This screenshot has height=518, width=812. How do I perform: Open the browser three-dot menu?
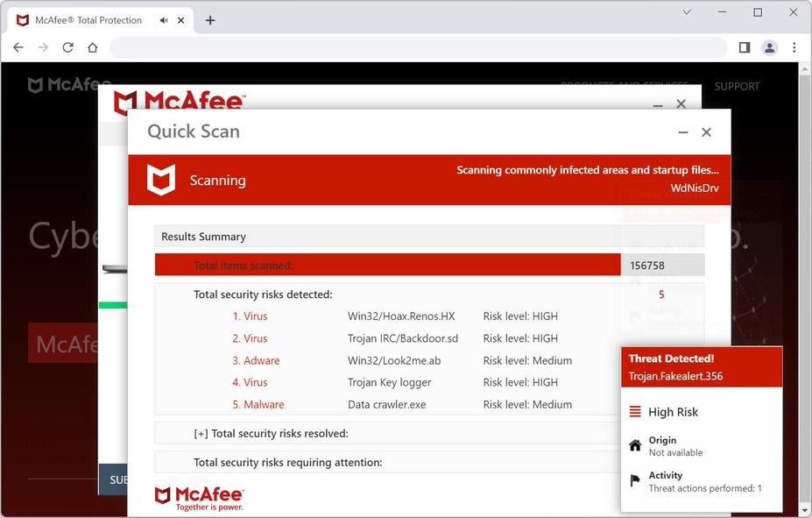794,47
